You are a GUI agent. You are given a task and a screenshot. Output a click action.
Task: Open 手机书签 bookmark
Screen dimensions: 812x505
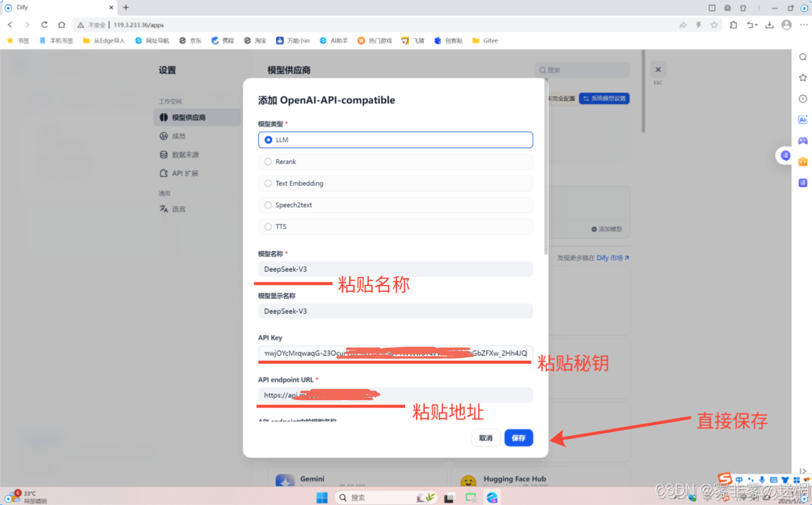tap(56, 41)
